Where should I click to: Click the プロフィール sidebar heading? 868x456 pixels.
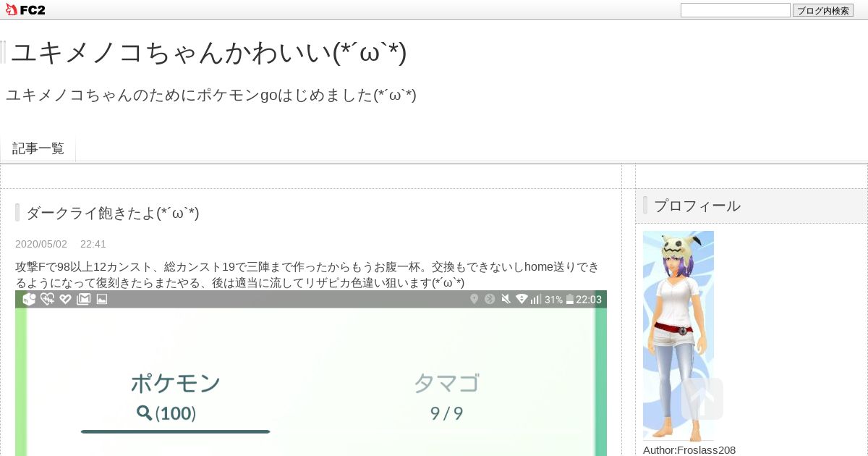pos(697,206)
